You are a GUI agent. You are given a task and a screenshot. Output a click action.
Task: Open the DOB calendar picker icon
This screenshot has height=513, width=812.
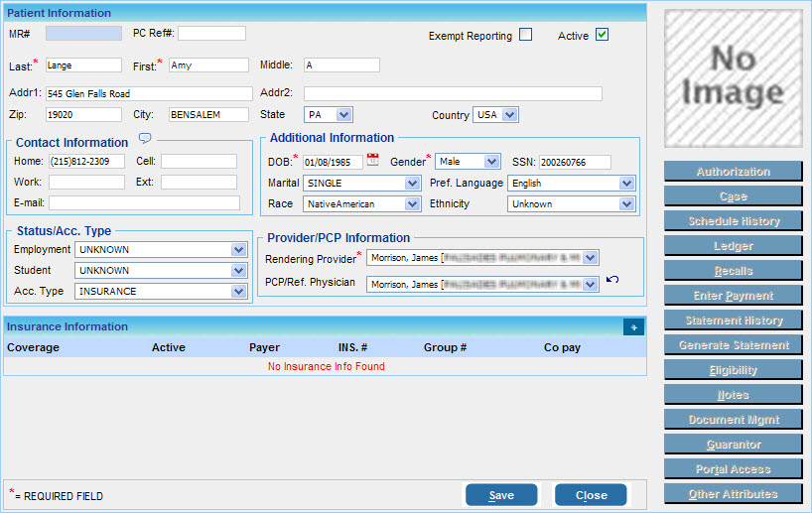tap(373, 161)
